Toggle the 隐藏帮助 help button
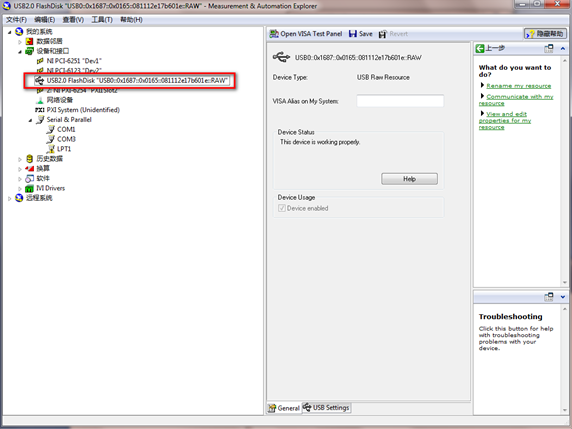The height and width of the screenshot is (429, 572). tap(545, 34)
